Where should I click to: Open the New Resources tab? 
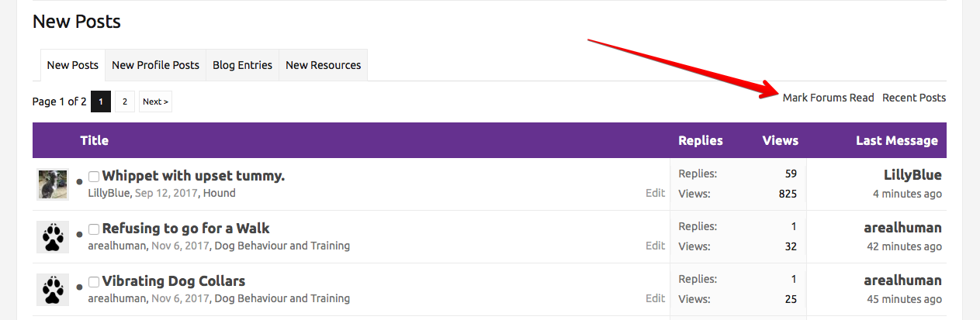pyautogui.click(x=323, y=65)
